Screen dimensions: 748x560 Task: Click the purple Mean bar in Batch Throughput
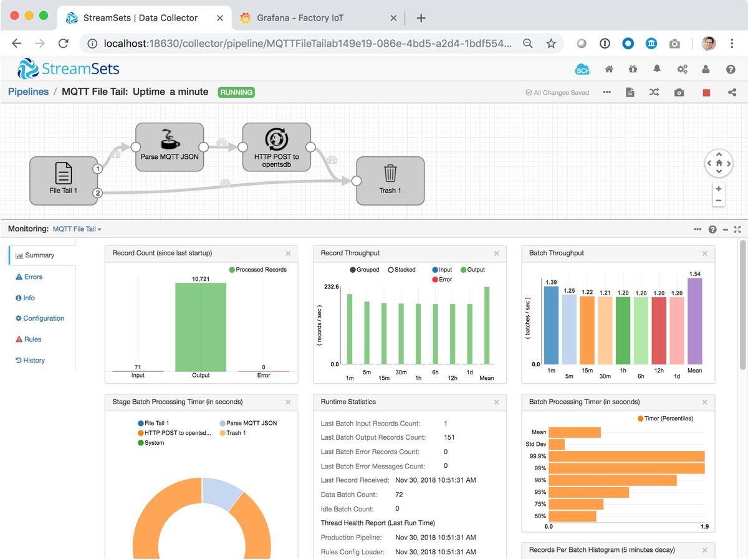click(695, 321)
